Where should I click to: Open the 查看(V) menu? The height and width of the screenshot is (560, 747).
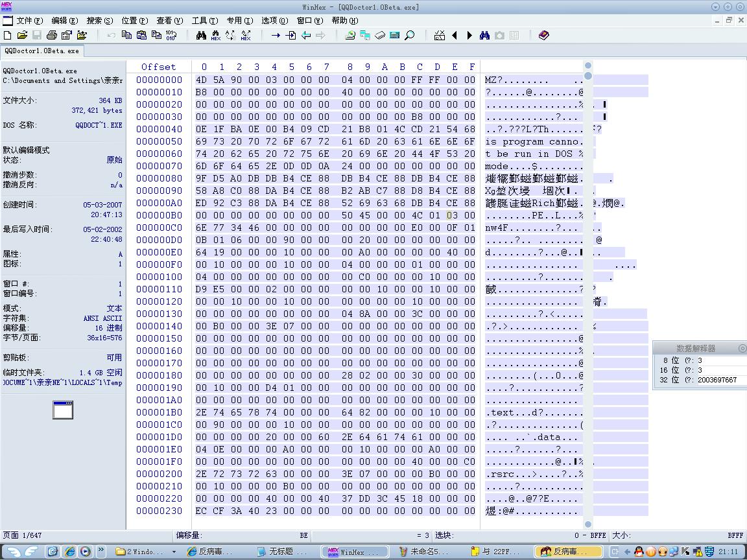coord(170,21)
